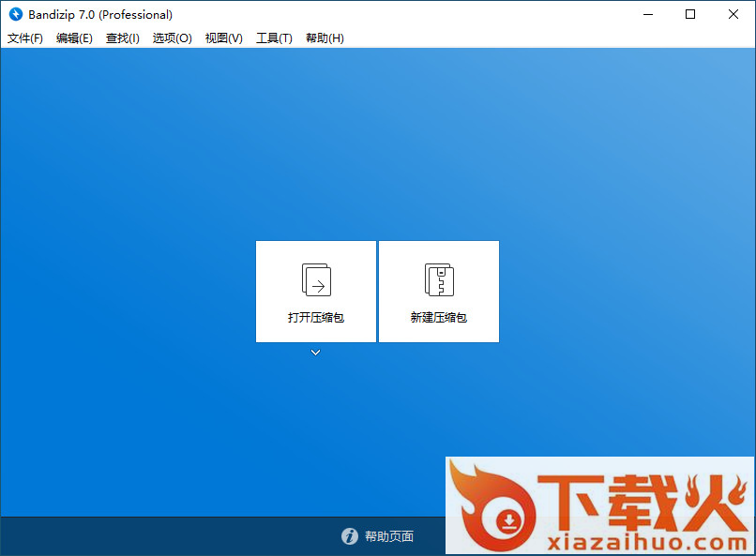This screenshot has width=756, height=556.
Task: Click the Bandizip 7.0 (Professional) title text
Action: [99, 14]
